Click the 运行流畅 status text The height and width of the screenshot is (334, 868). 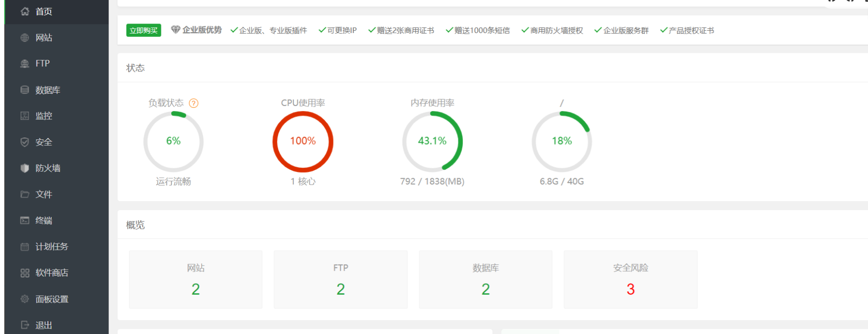coord(173,181)
